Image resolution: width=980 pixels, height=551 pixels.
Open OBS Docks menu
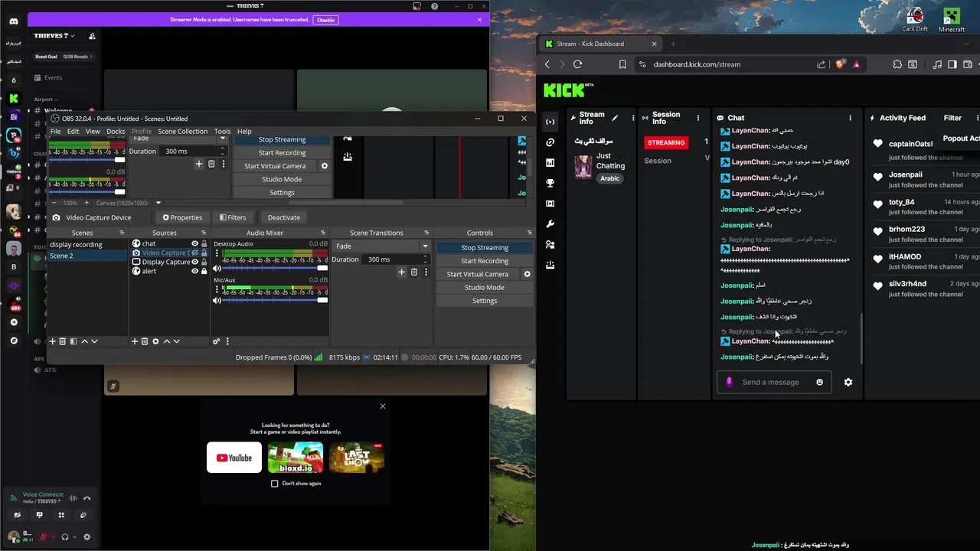point(116,131)
